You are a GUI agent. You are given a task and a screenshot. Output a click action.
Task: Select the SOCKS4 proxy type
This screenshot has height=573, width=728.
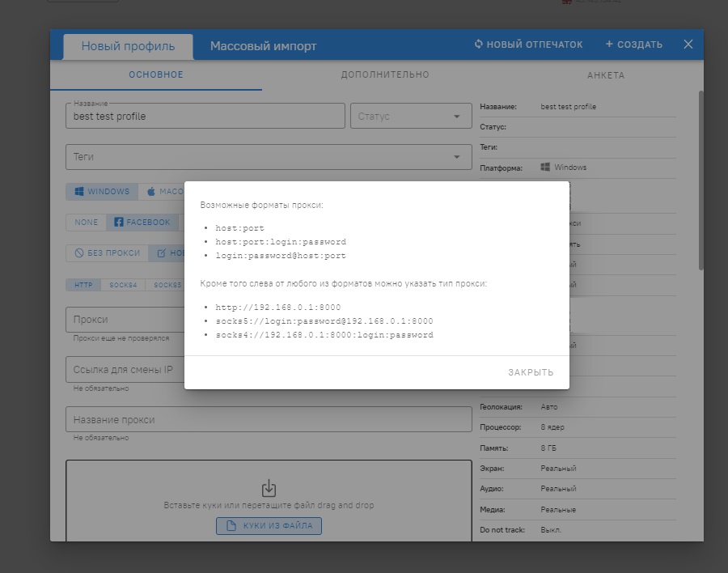click(x=123, y=285)
